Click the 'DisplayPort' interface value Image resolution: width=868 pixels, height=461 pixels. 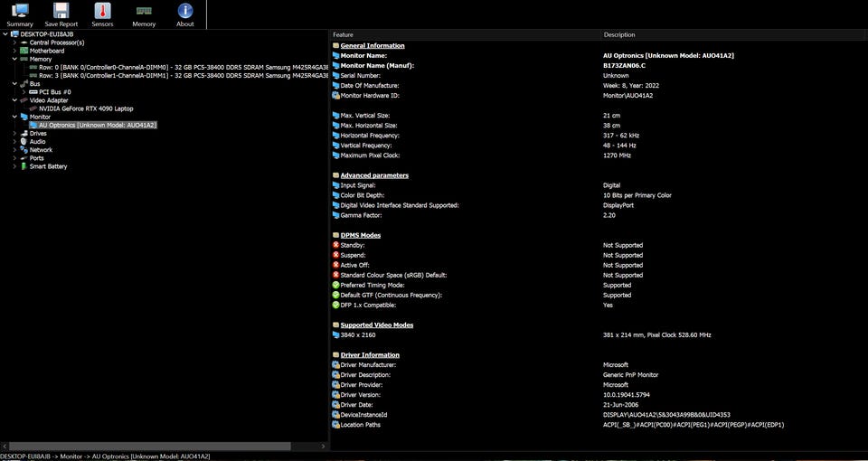coord(618,205)
